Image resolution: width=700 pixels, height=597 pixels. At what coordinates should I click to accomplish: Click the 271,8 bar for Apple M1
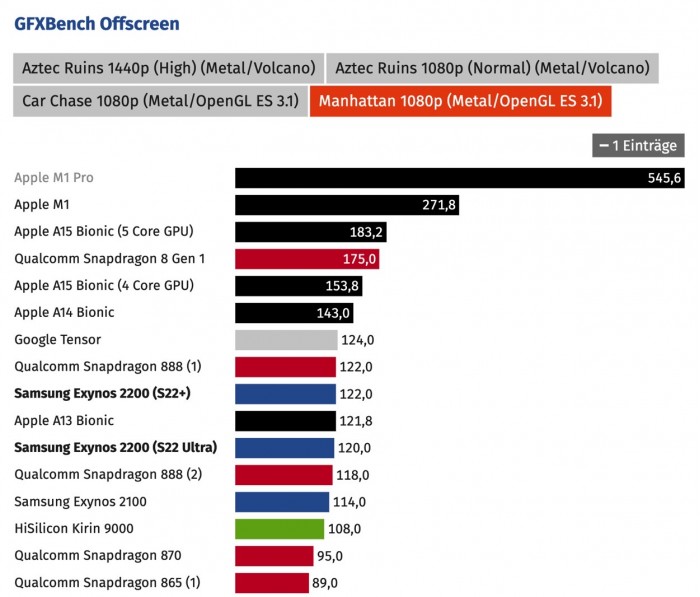pyautogui.click(x=347, y=205)
